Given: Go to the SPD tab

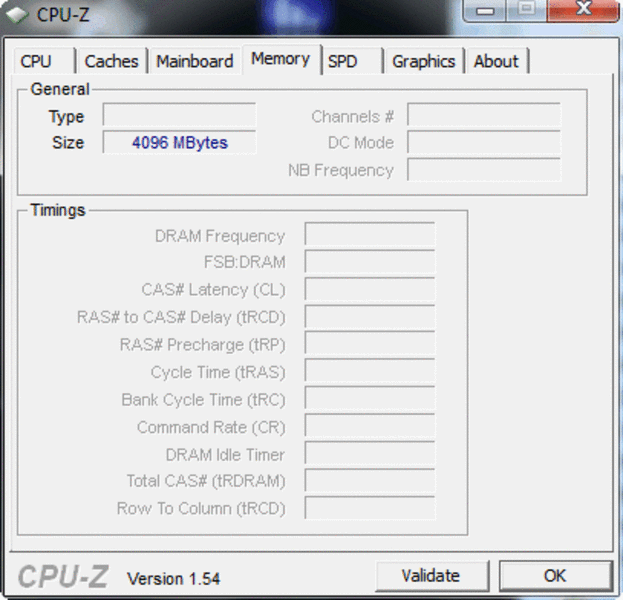Looking at the screenshot, I should (352, 61).
